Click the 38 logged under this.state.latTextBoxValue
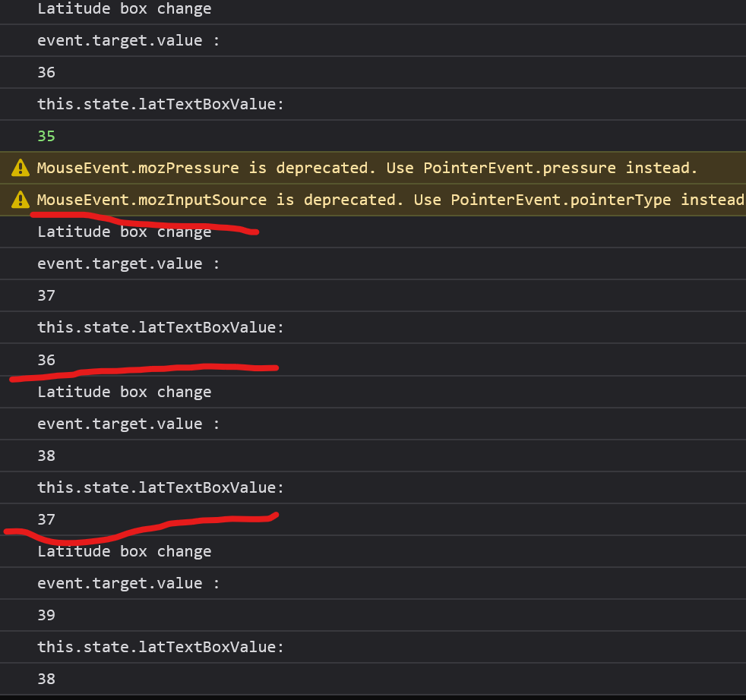Image resolution: width=746 pixels, height=700 pixels. (x=46, y=679)
